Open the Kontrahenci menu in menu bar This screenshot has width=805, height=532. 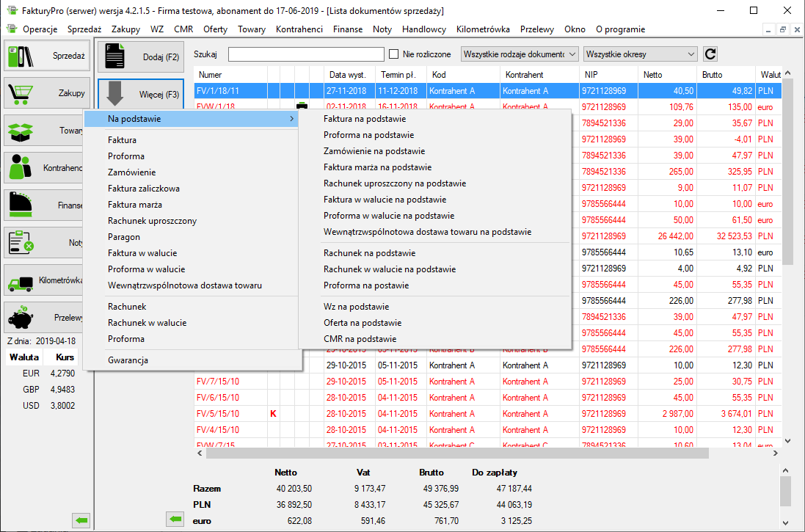point(299,29)
